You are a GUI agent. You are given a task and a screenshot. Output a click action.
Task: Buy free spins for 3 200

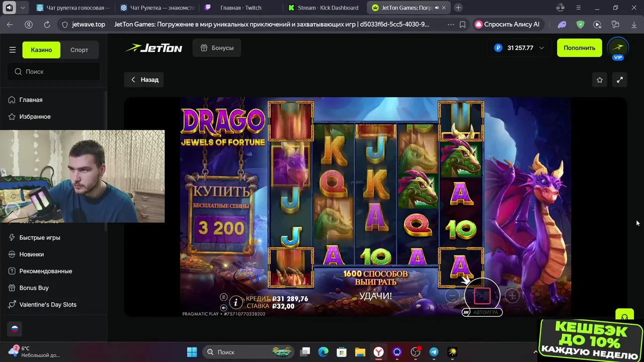coord(222,215)
